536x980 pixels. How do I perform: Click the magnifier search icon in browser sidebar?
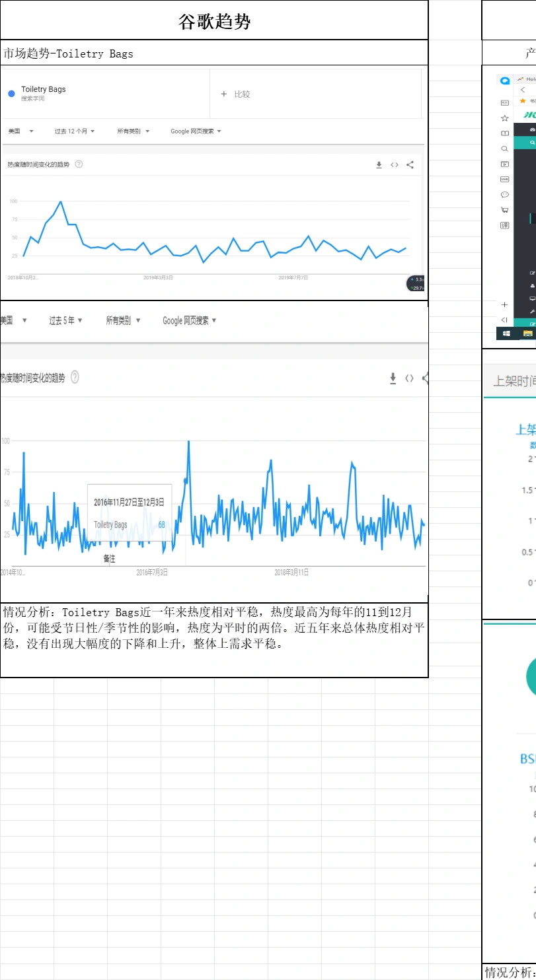click(505, 149)
